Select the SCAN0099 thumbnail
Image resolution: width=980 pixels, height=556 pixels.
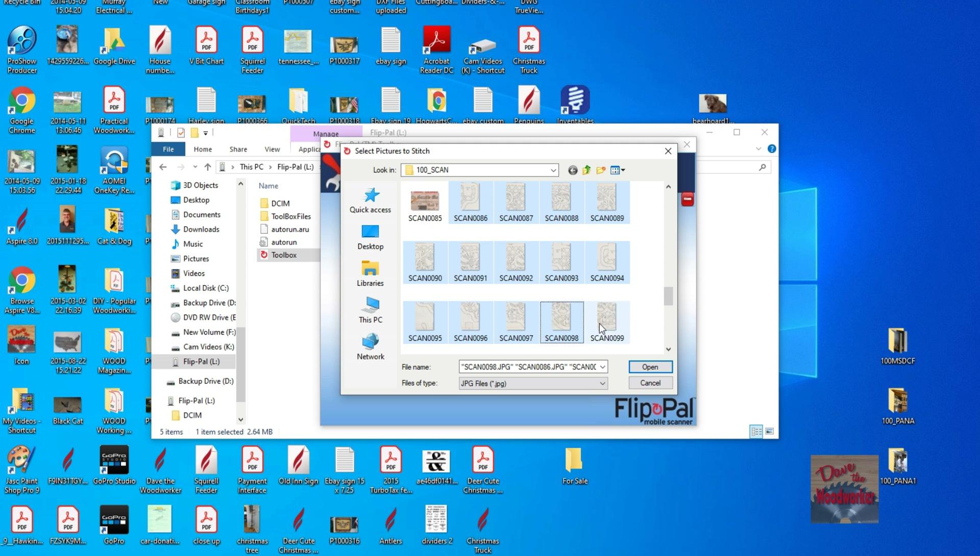[x=607, y=322]
